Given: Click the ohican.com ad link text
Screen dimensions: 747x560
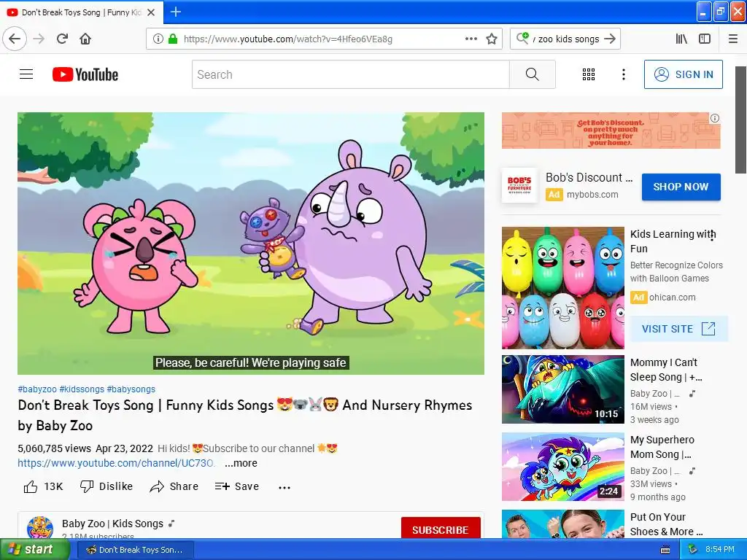Looking at the screenshot, I should pyautogui.click(x=672, y=297).
